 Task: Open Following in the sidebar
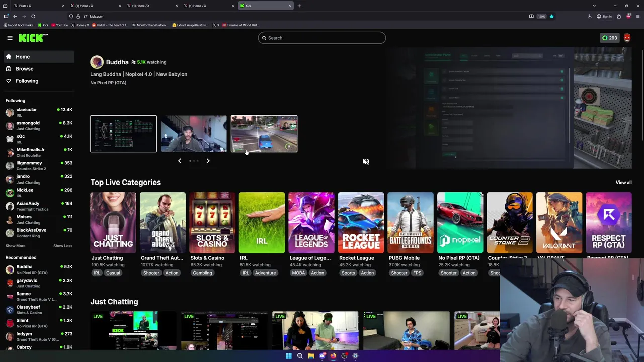[x=39, y=81]
